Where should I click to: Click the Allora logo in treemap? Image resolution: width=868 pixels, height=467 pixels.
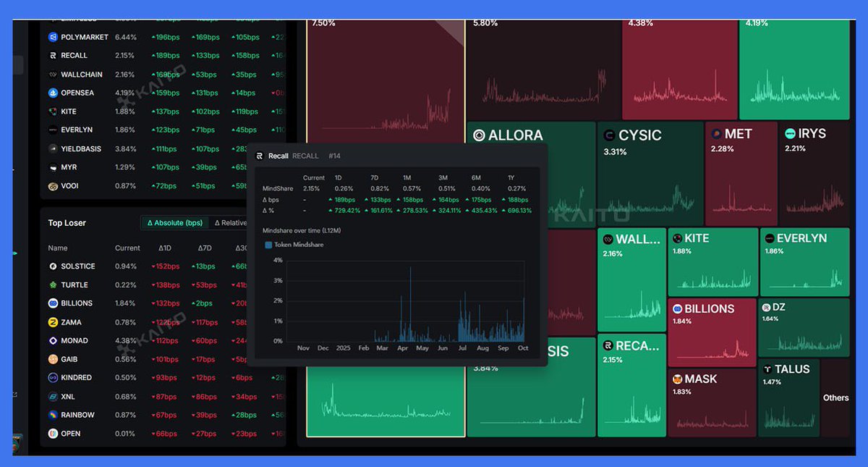(479, 135)
